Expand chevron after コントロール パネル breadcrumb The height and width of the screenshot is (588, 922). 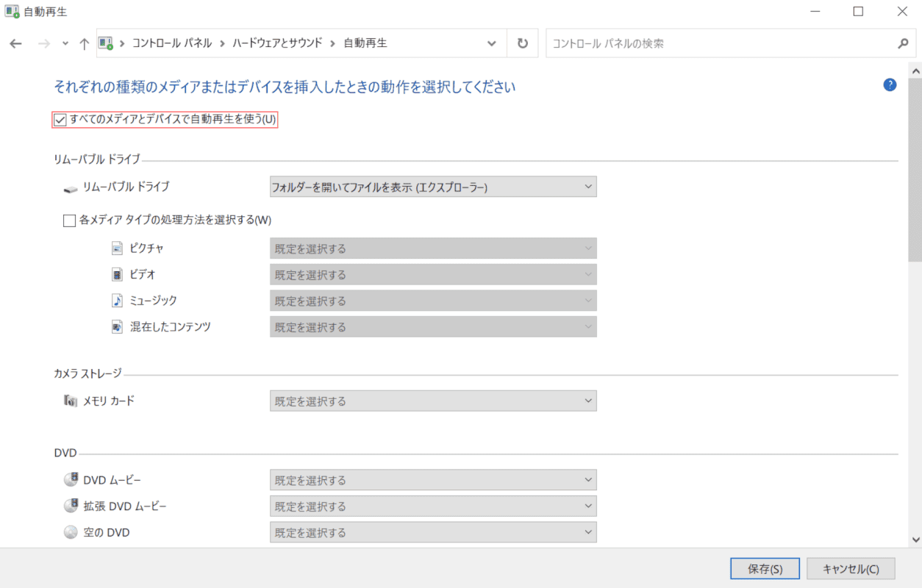point(222,43)
